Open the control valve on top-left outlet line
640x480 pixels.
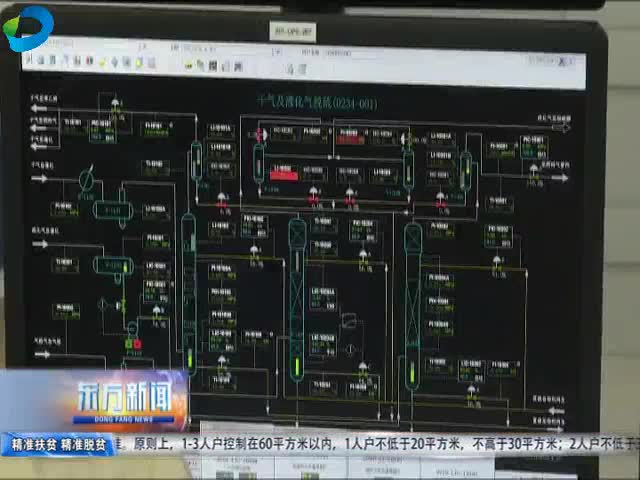(116, 105)
